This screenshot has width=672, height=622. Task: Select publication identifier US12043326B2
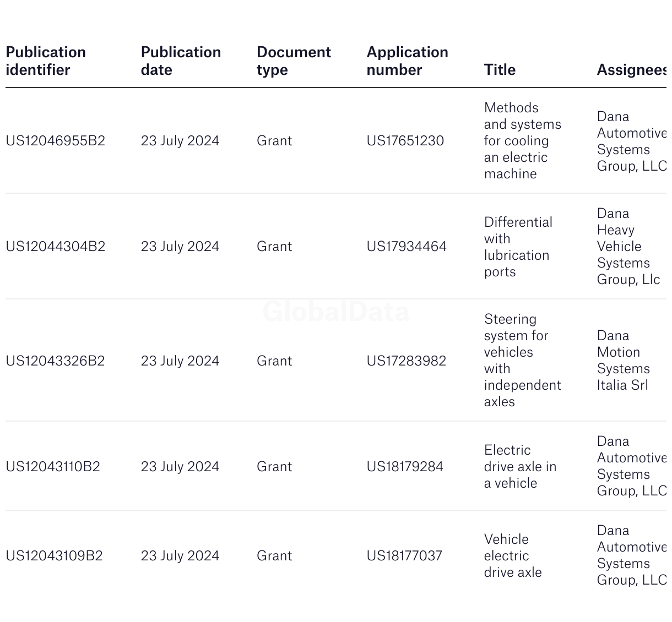(x=55, y=361)
